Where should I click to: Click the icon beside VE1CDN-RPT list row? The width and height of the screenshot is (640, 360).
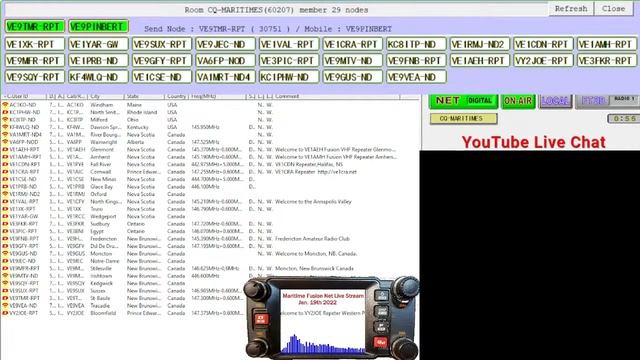coord(5,164)
